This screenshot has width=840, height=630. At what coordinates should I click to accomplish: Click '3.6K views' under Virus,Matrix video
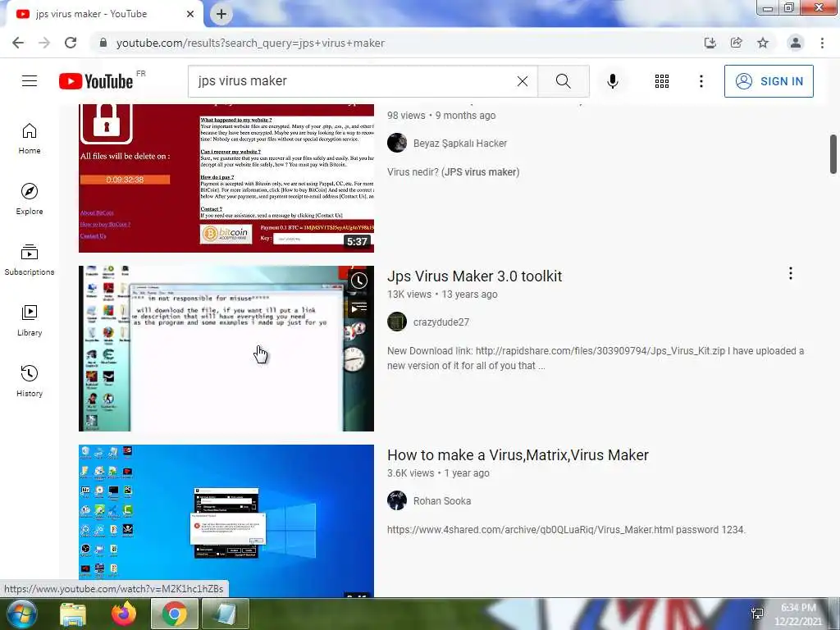pyautogui.click(x=411, y=473)
